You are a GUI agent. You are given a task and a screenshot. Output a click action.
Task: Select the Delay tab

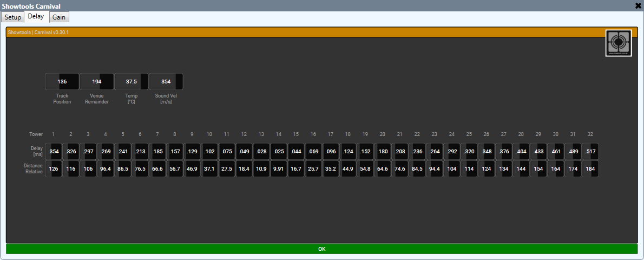[36, 17]
